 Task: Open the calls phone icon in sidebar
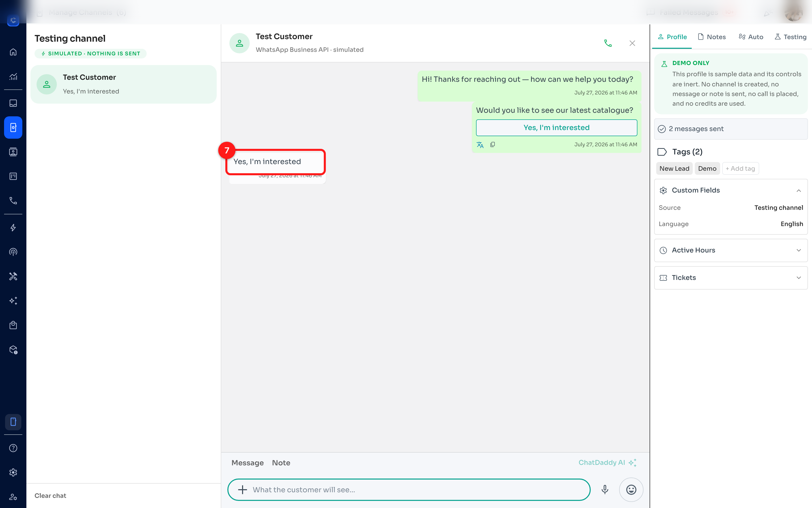(13, 201)
